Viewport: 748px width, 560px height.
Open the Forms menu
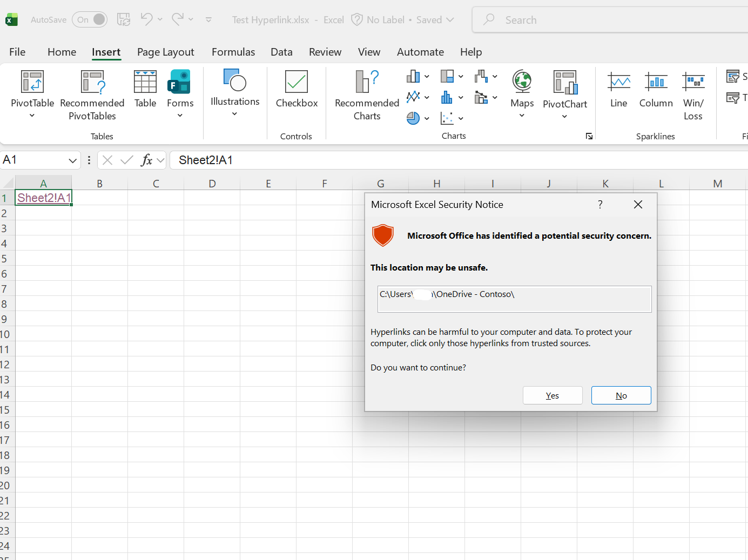[180, 94]
